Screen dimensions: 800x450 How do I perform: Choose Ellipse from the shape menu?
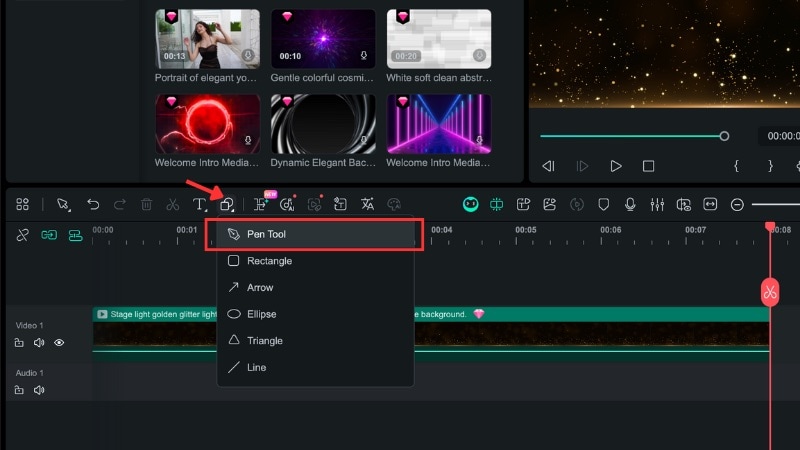point(315,314)
